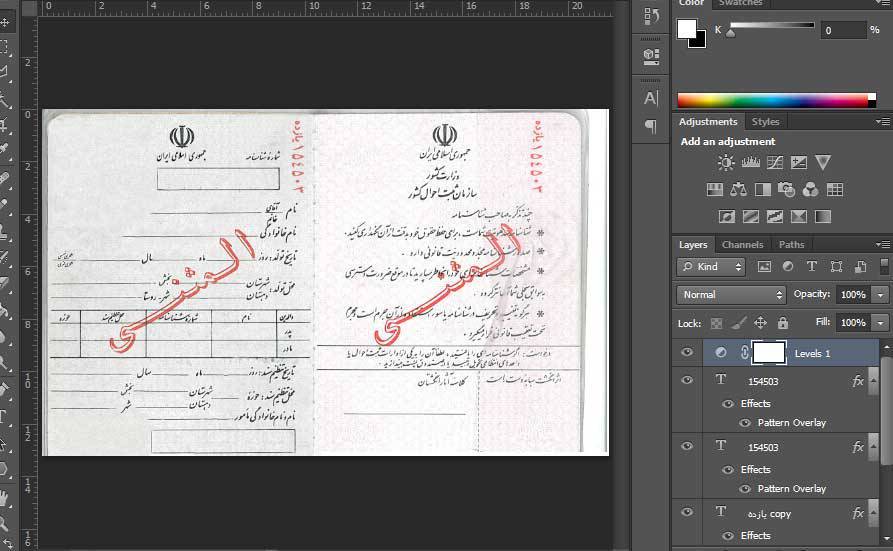
Task: Filter layers by shape layers
Action: [836, 266]
